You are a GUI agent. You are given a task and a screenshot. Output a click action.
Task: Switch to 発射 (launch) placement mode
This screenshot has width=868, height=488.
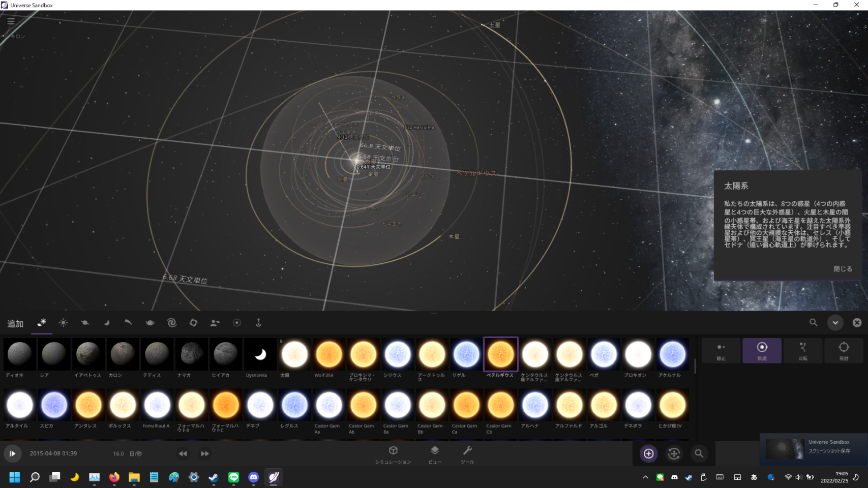click(x=843, y=351)
